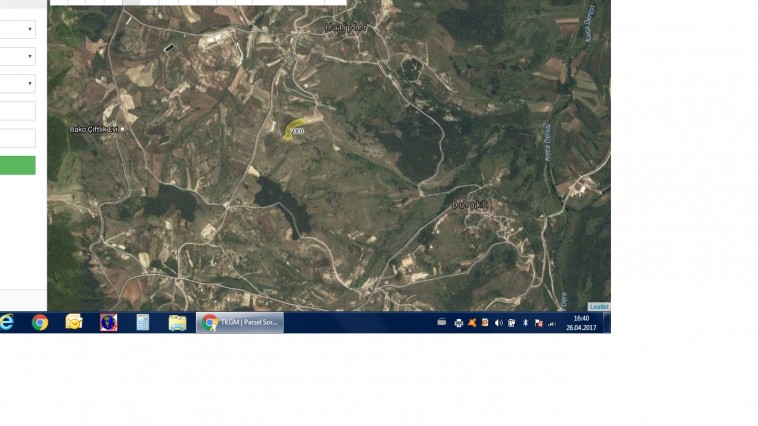Click the printer icon in system tray

[459, 323]
